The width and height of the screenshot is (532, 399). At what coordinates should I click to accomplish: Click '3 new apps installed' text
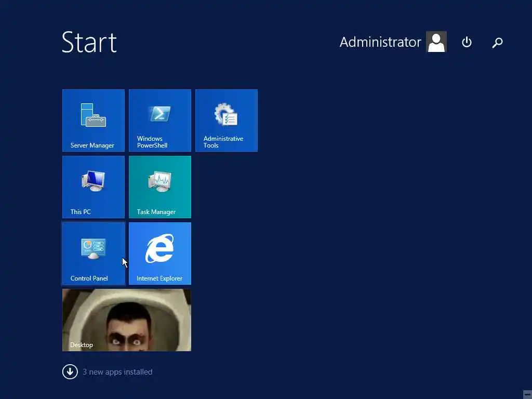coord(117,372)
